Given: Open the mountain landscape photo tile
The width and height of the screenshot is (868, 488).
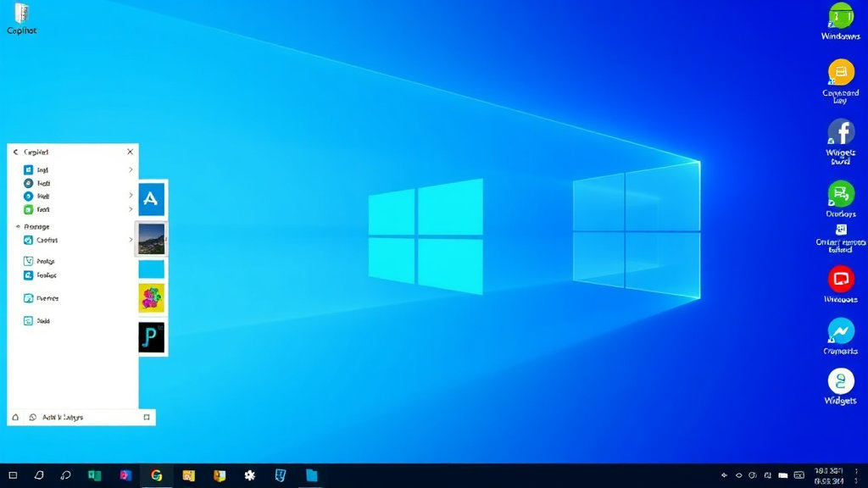Looking at the screenshot, I should tap(151, 239).
